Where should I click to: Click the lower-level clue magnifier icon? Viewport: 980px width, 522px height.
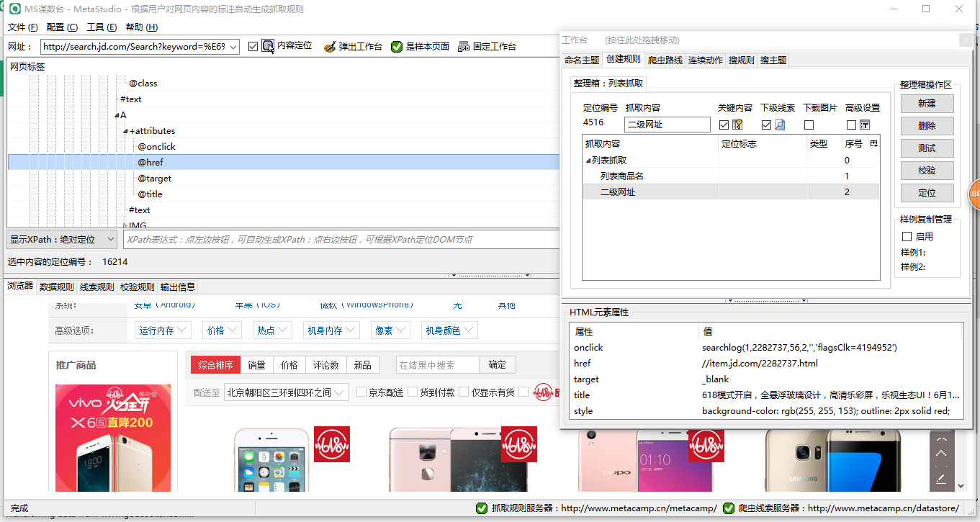click(780, 125)
